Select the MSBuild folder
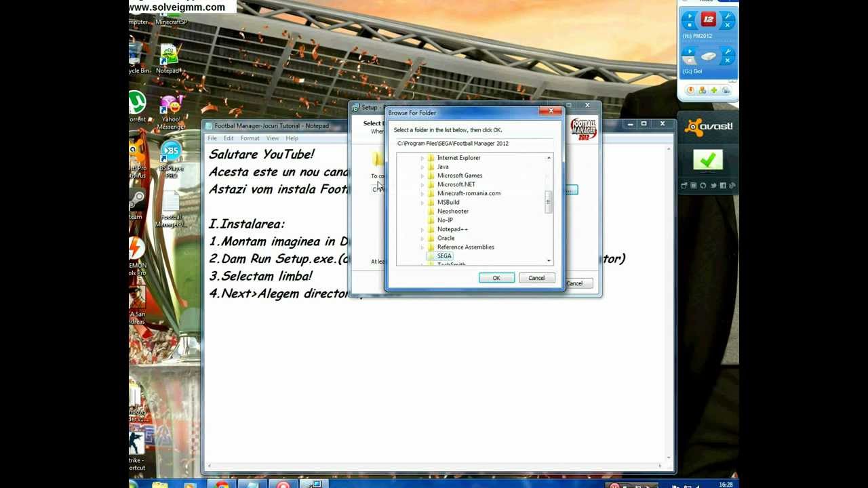The width and height of the screenshot is (868, 488). pyautogui.click(x=448, y=202)
